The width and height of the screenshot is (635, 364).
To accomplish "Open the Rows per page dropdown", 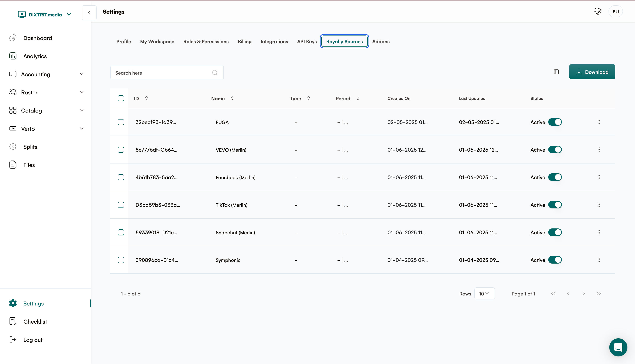I will click(484, 294).
